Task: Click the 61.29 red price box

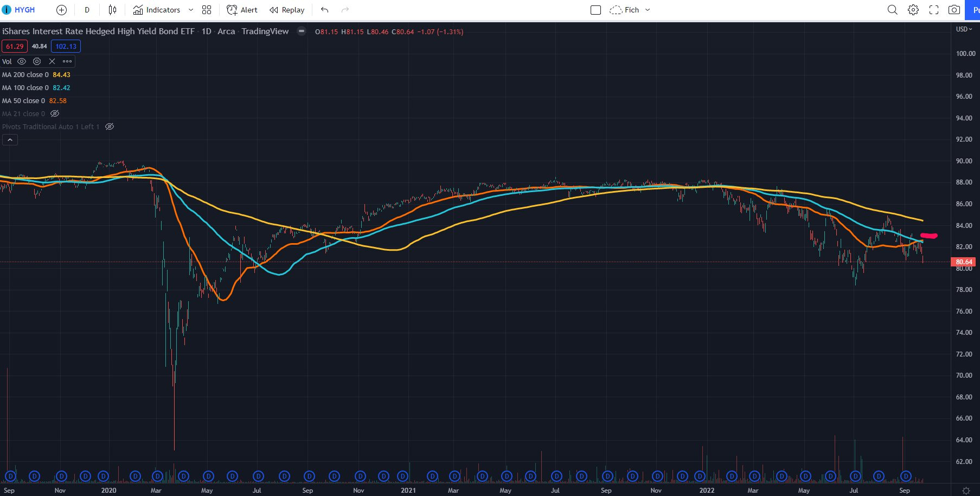Action: click(15, 47)
